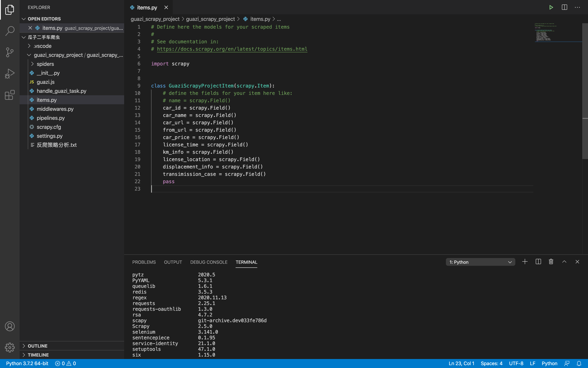Open pipelines.py file
Image resolution: width=588 pixels, height=368 pixels.
(51, 118)
